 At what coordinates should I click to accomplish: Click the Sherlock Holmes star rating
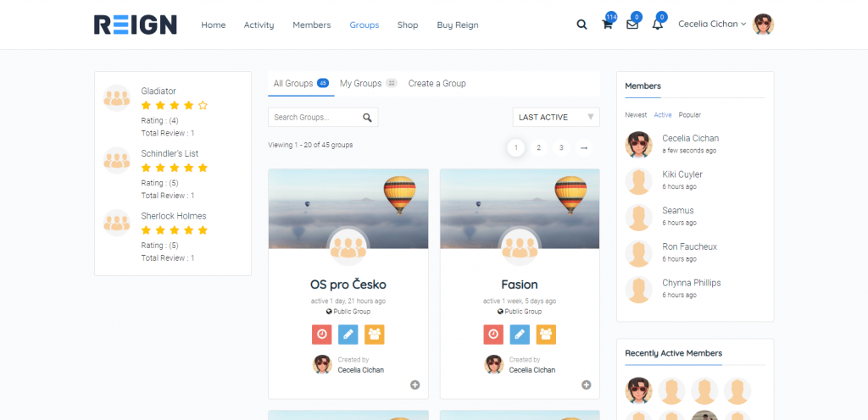click(x=175, y=229)
